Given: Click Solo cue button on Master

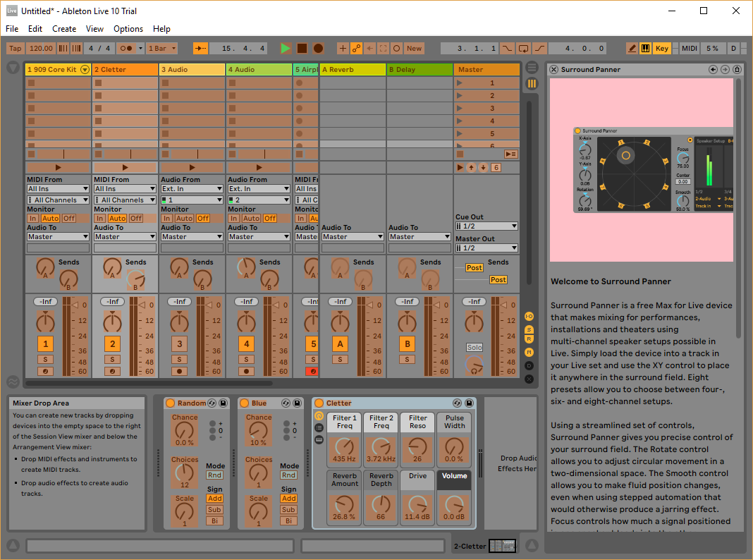Looking at the screenshot, I should [x=475, y=347].
